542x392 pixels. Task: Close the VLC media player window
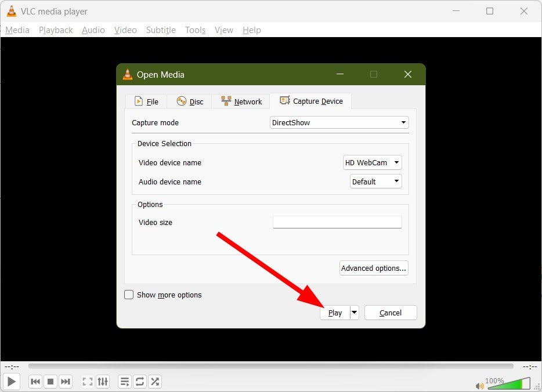tap(524, 11)
